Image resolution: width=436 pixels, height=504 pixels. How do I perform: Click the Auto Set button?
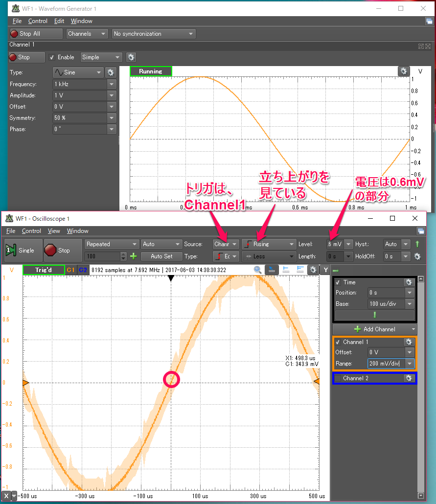click(x=161, y=256)
